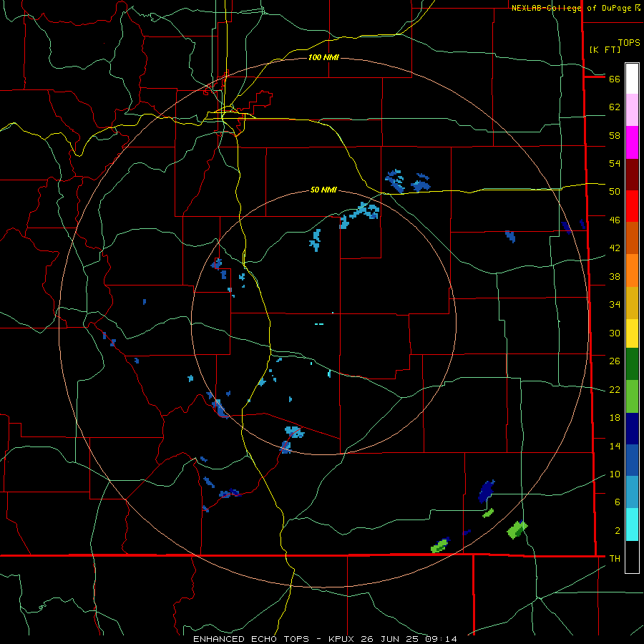The image size is (644, 644).
Task: Select the '50' legend value
Action: tap(615, 192)
